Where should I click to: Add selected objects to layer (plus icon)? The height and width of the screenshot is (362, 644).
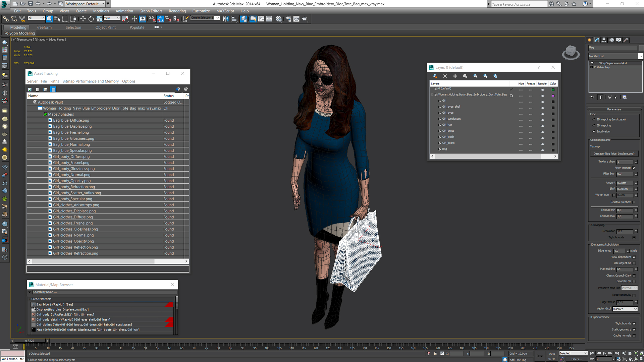pos(455,76)
